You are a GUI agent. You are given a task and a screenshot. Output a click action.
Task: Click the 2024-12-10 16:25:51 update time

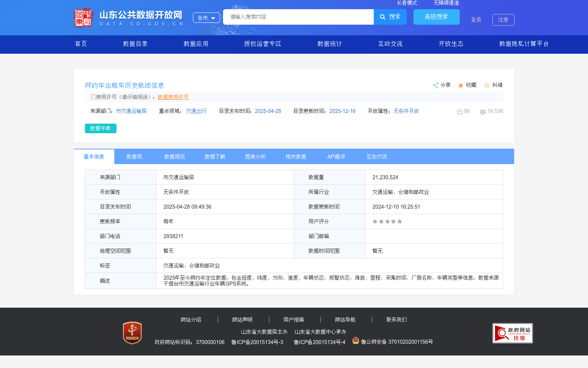396,207
